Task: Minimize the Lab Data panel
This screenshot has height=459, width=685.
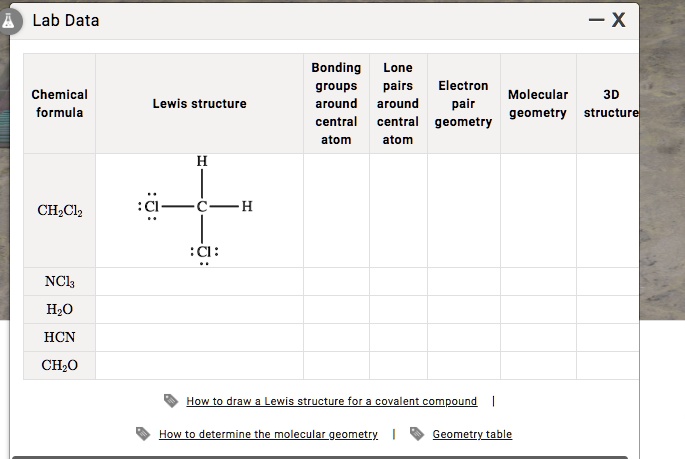Action: pyautogui.click(x=596, y=20)
